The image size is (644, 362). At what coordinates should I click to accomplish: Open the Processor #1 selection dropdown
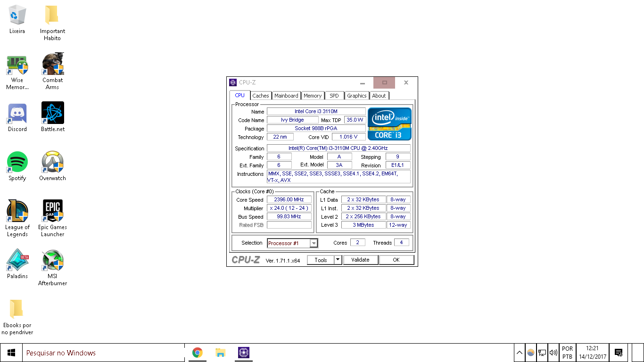[292, 243]
